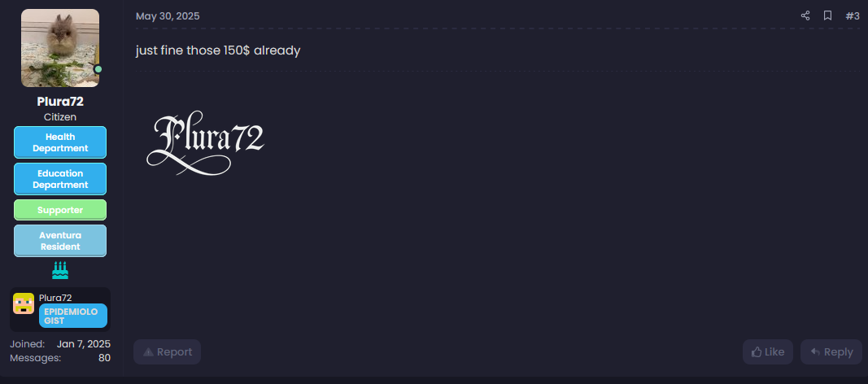Click the Plura72 signature image

coord(206,144)
